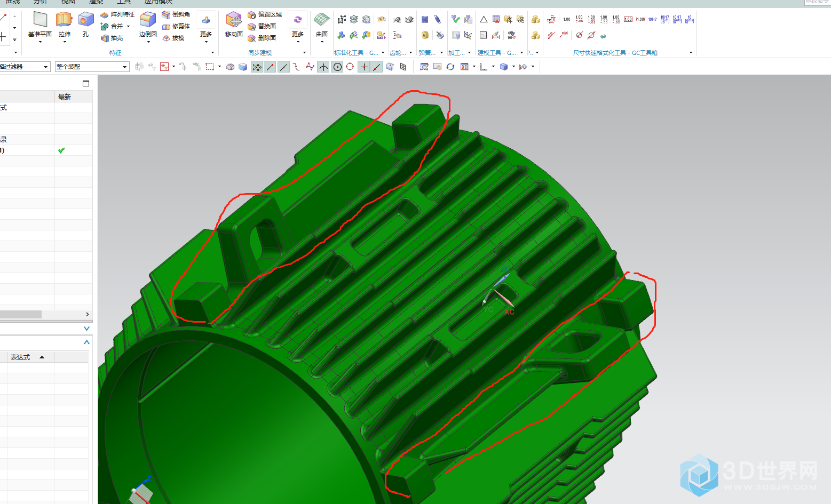Activate the Extrude (拉伸) tool
The image size is (831, 504).
click(64, 24)
